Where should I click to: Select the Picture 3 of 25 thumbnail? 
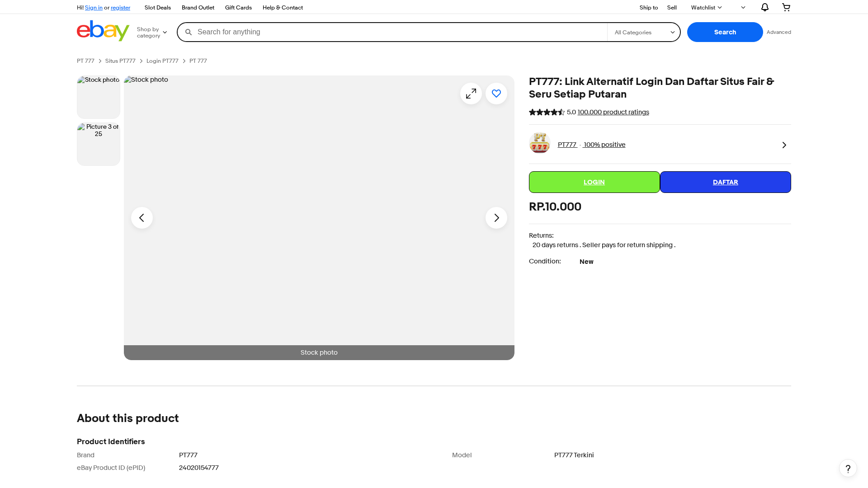point(99,144)
